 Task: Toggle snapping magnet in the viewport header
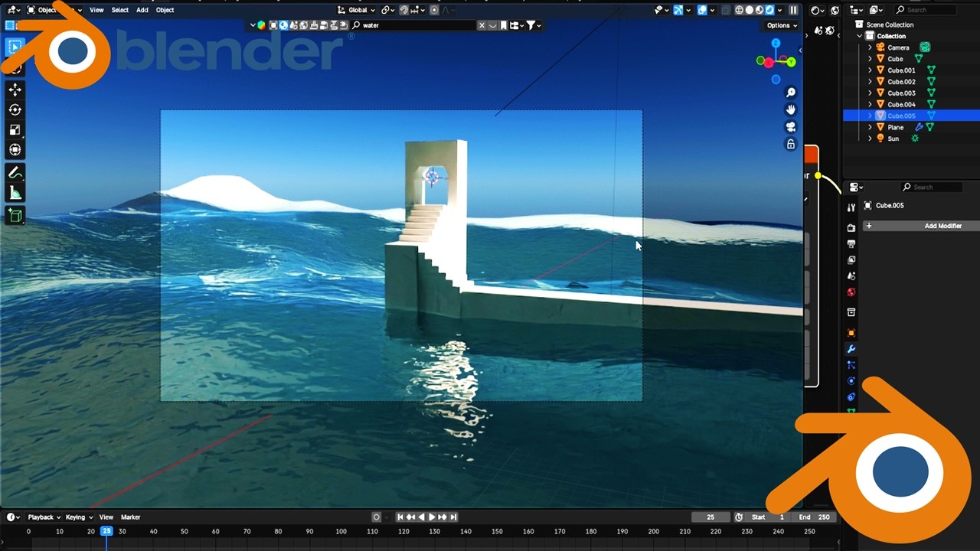(403, 10)
